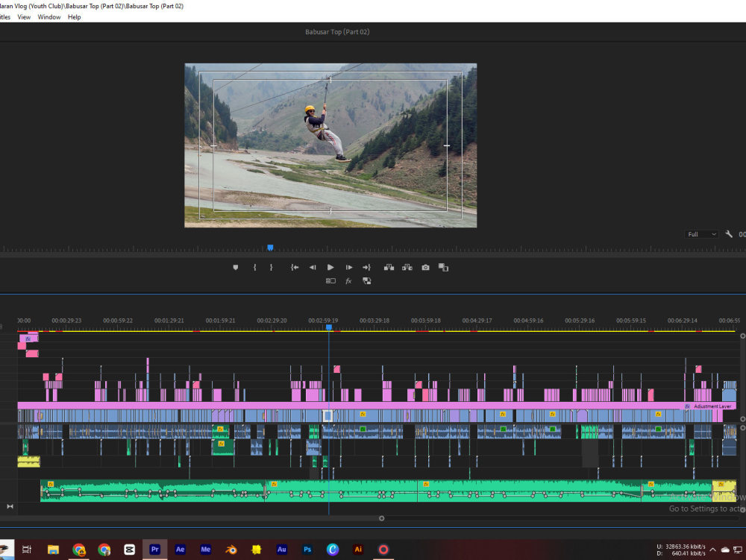
Task: Click the Add Marker button in Program monitor
Action: 236,267
